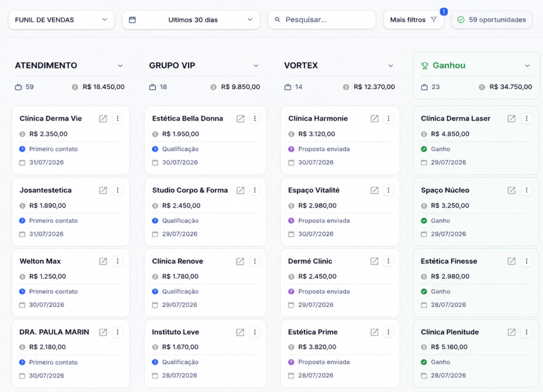543x392 pixels.
Task: Collapse the GRUPO VIP column chevron
Action: (256, 66)
